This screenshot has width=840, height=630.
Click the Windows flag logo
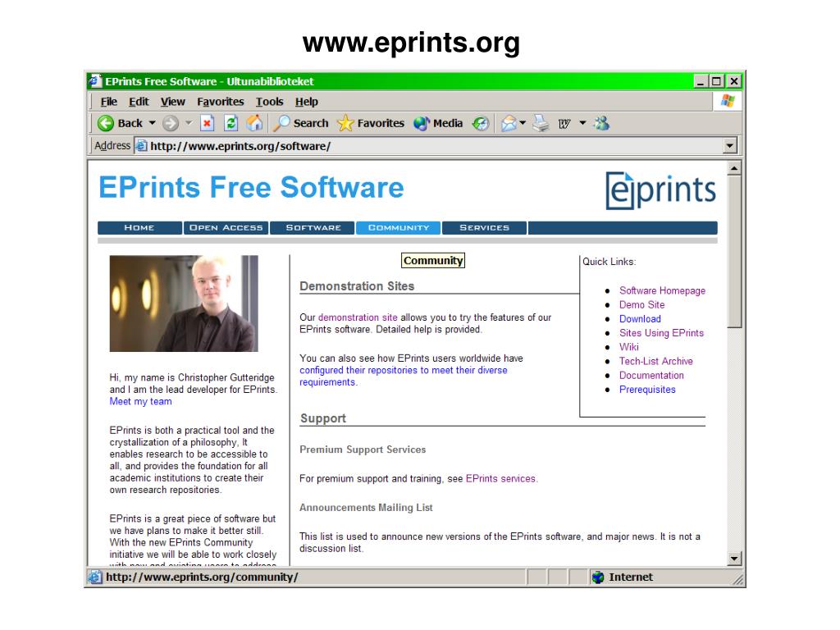point(728,101)
